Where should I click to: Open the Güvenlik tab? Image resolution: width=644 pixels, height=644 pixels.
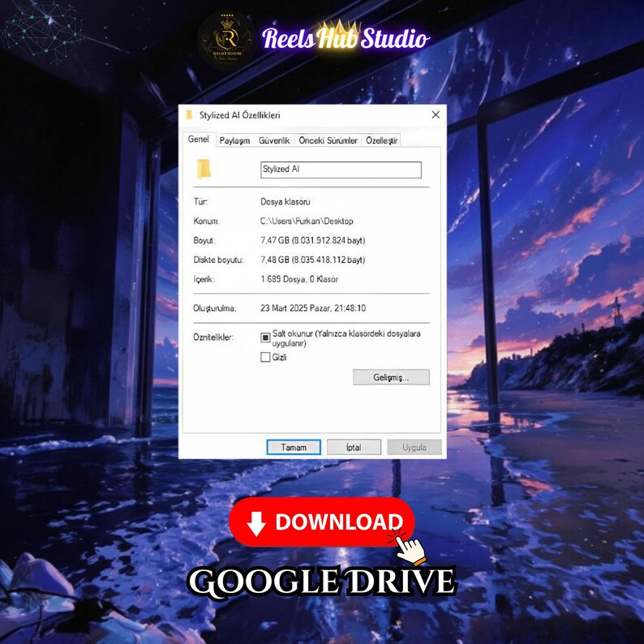click(x=274, y=140)
